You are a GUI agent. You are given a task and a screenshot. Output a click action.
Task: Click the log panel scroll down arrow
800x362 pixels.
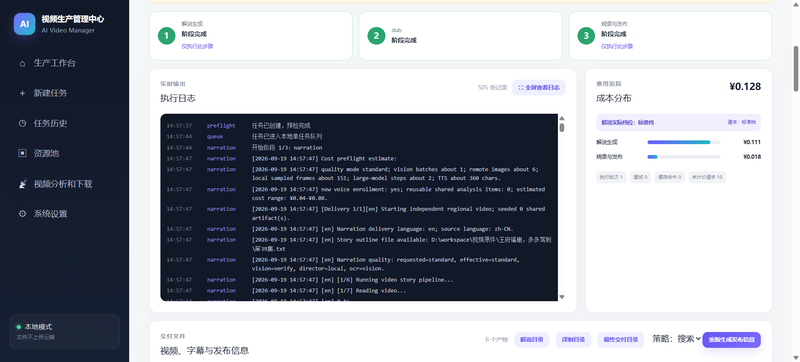click(x=562, y=297)
